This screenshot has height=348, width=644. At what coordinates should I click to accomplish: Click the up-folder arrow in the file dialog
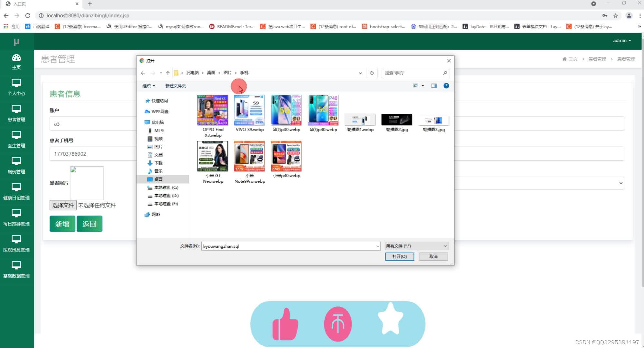[x=168, y=73]
